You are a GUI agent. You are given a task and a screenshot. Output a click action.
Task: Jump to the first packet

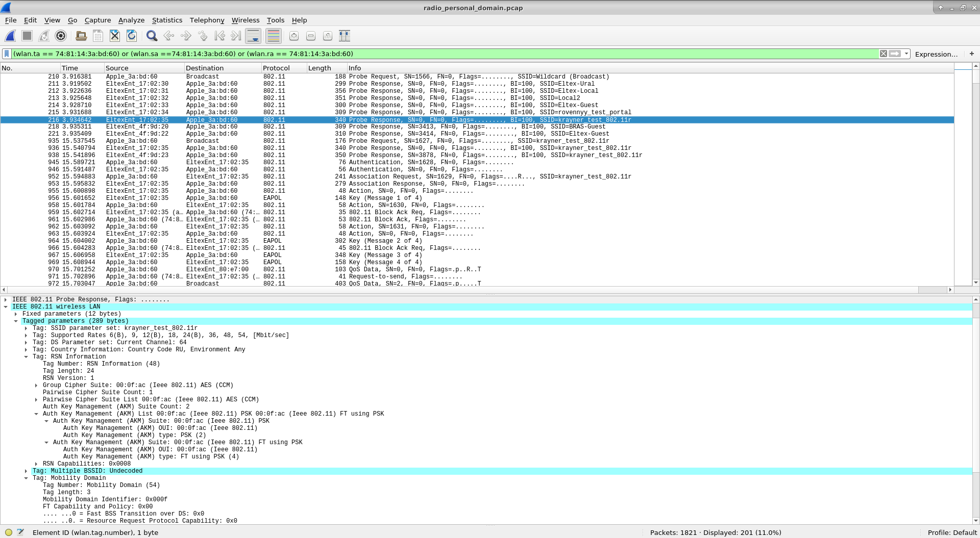tap(219, 36)
